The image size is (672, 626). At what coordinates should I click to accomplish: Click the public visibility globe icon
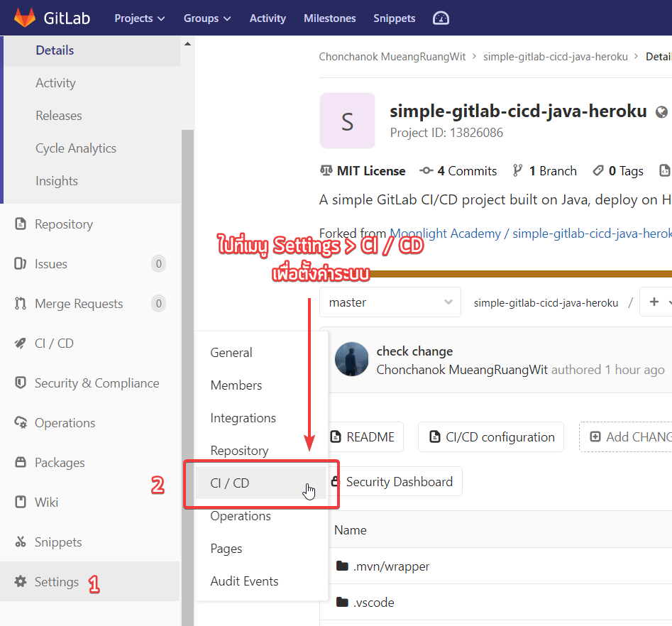[x=661, y=112]
